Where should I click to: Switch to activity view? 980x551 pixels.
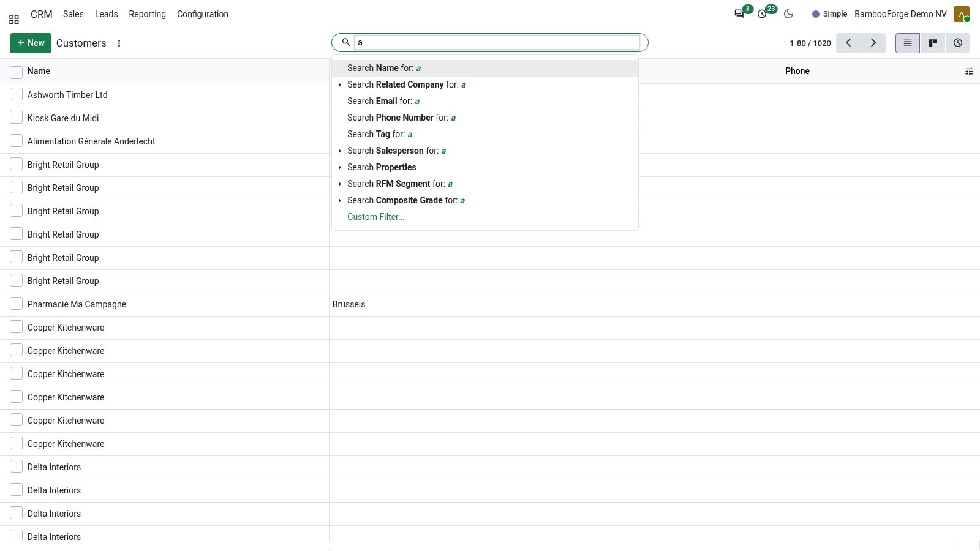(958, 43)
